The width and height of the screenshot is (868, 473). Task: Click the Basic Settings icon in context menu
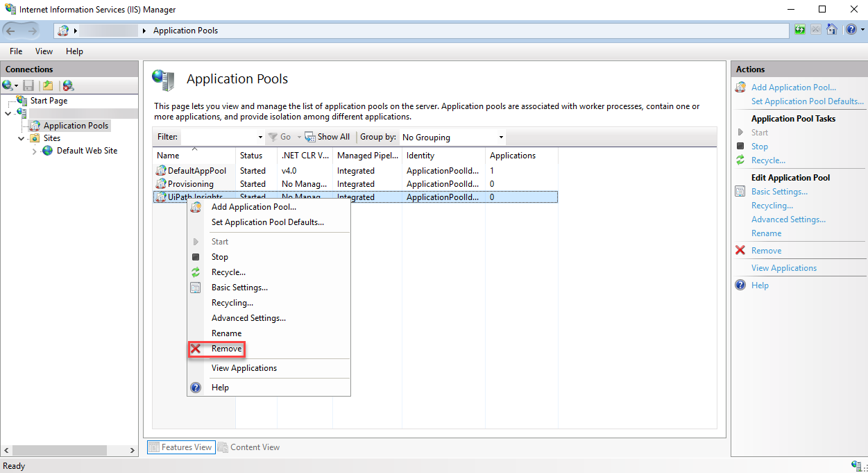tap(196, 288)
